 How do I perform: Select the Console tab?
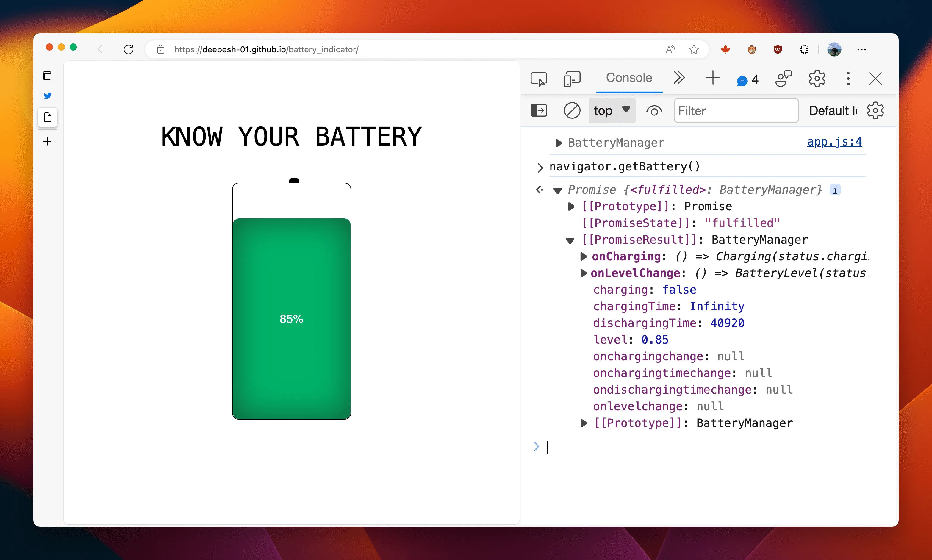click(629, 78)
